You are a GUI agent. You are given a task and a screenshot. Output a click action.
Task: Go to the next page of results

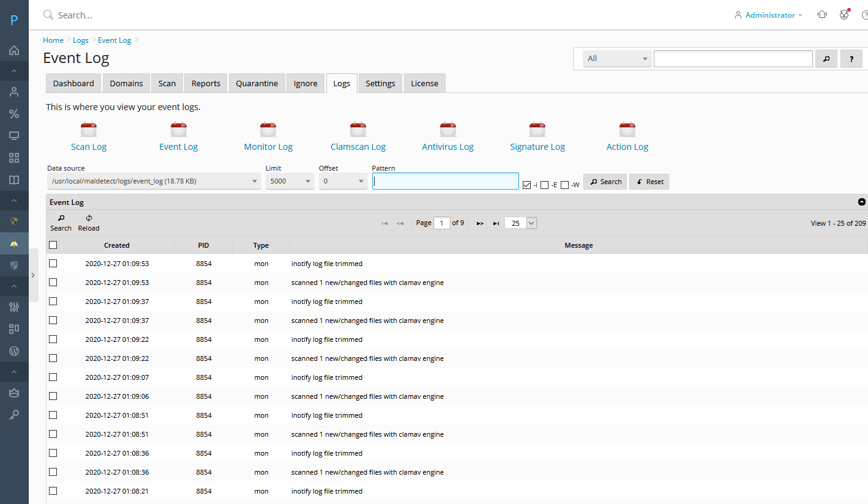pyautogui.click(x=480, y=223)
